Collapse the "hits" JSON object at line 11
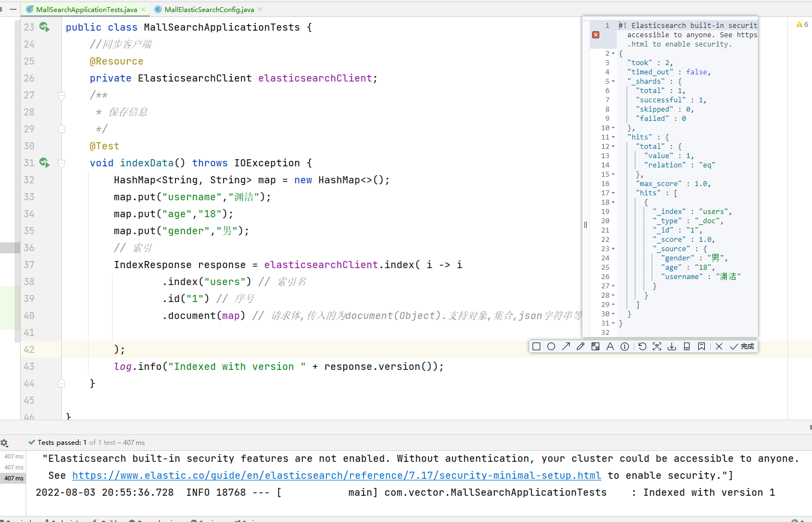812x522 pixels. [x=613, y=137]
